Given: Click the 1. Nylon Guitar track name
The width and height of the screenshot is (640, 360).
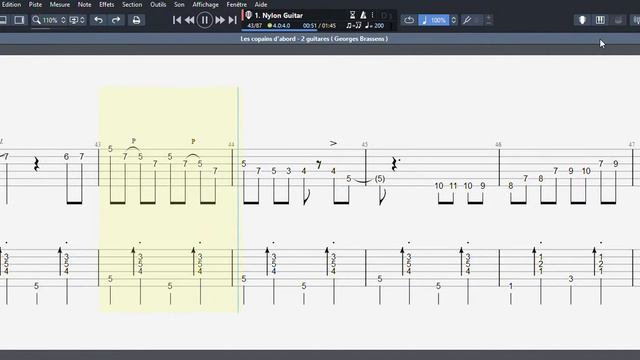Looking at the screenshot, I should (279, 16).
